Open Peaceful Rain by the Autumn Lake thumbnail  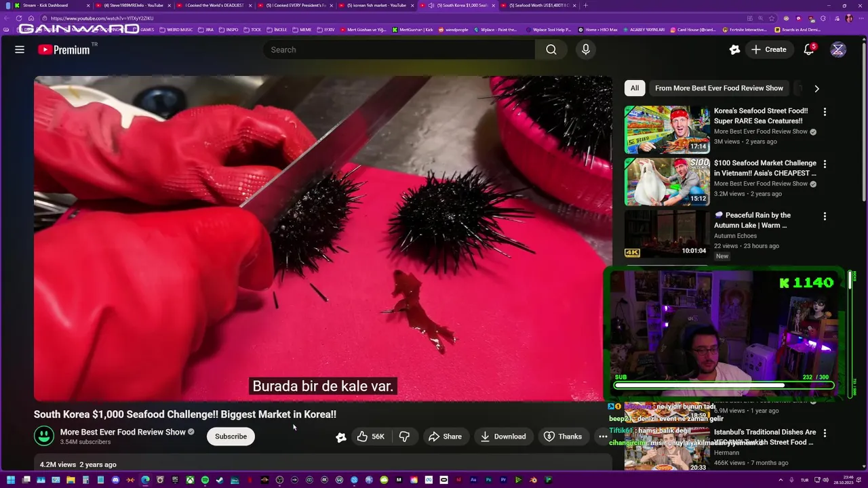(667, 234)
